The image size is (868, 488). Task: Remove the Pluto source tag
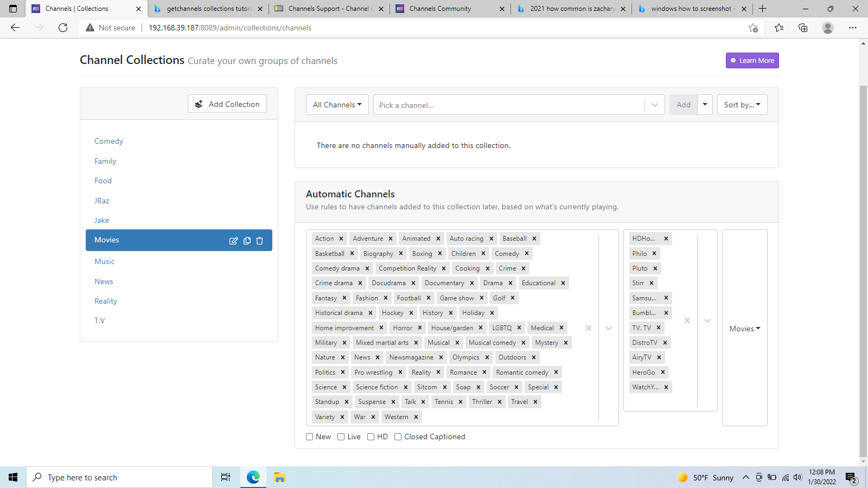tap(655, 268)
